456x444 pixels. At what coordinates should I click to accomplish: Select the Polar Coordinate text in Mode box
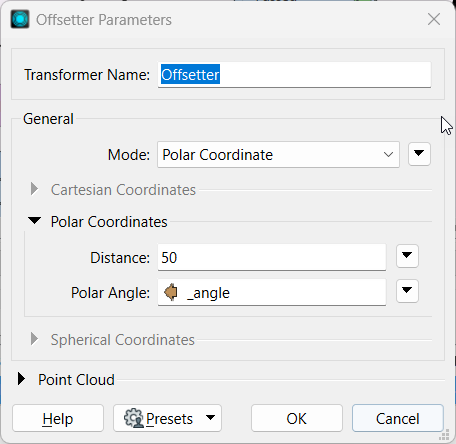pos(217,155)
